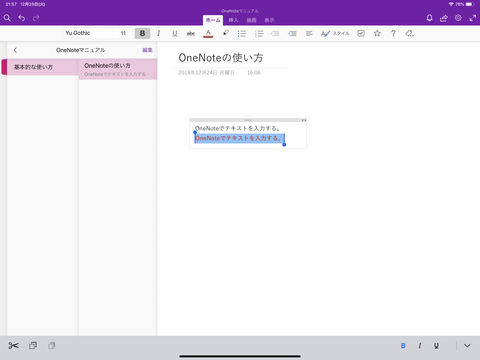Apply the text highlighter

pyautogui.click(x=225, y=33)
